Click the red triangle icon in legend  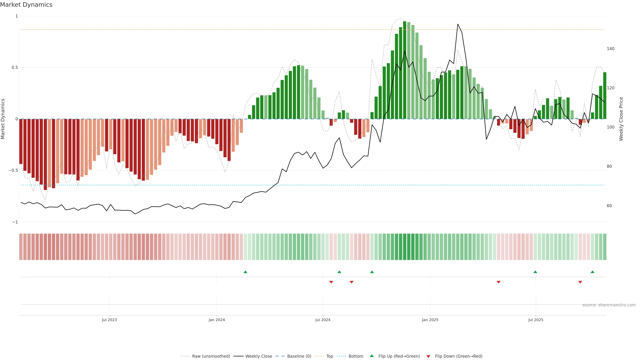point(428,356)
